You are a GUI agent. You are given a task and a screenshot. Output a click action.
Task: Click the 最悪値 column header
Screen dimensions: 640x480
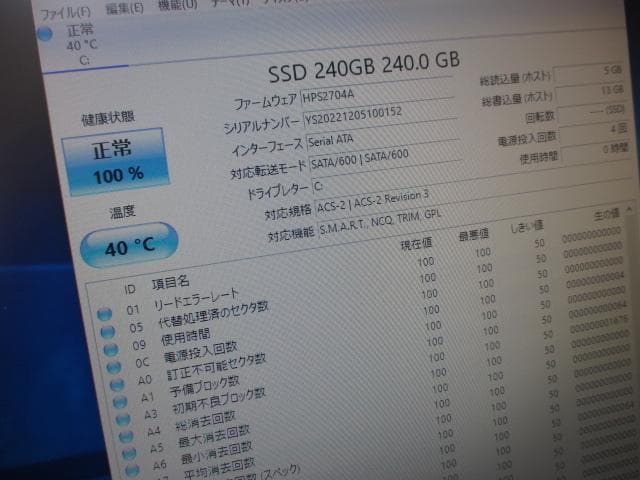[473, 235]
